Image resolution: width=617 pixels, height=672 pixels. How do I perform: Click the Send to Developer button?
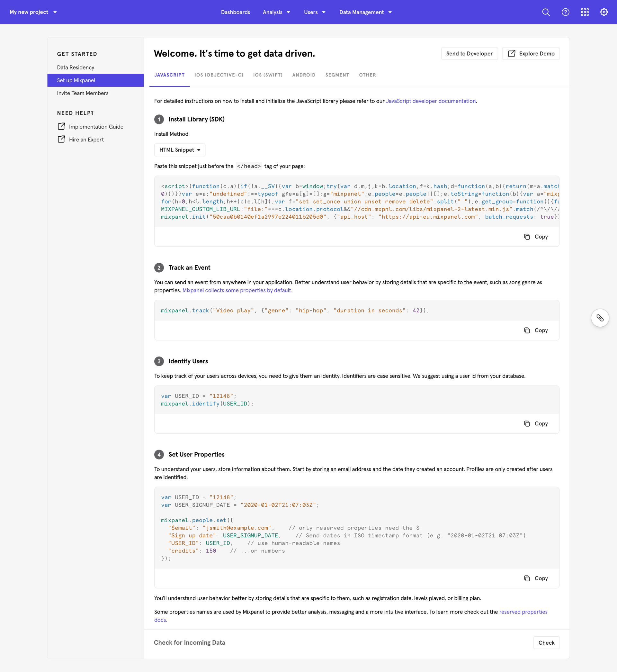469,53
